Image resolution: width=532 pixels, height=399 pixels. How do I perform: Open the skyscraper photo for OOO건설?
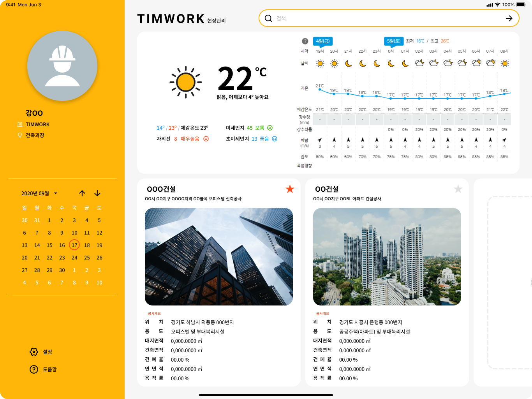click(219, 257)
